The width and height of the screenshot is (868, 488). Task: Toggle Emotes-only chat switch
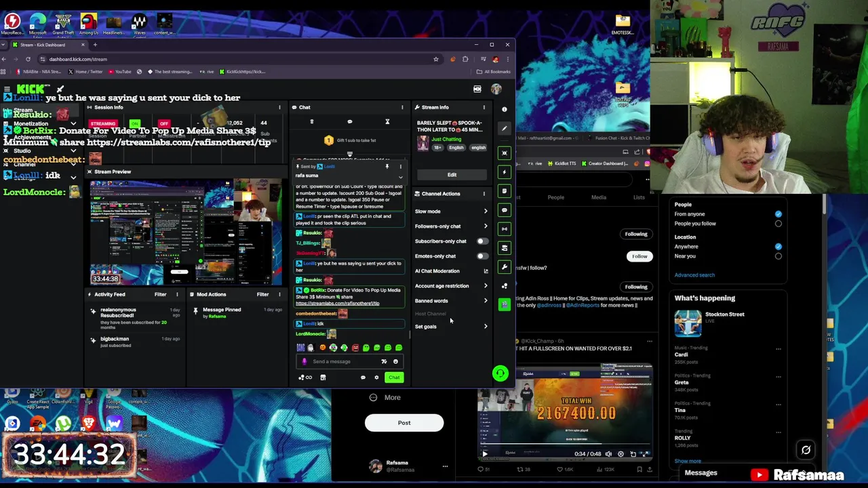tap(481, 256)
